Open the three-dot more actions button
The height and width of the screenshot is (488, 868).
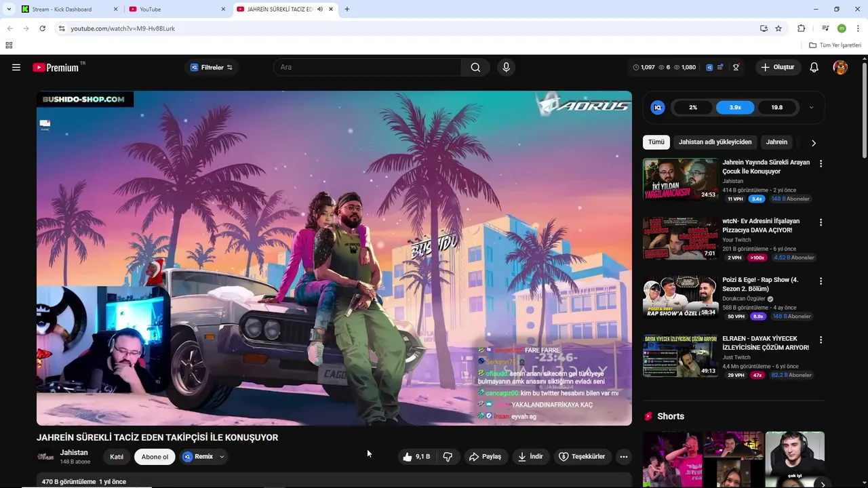coord(624,457)
